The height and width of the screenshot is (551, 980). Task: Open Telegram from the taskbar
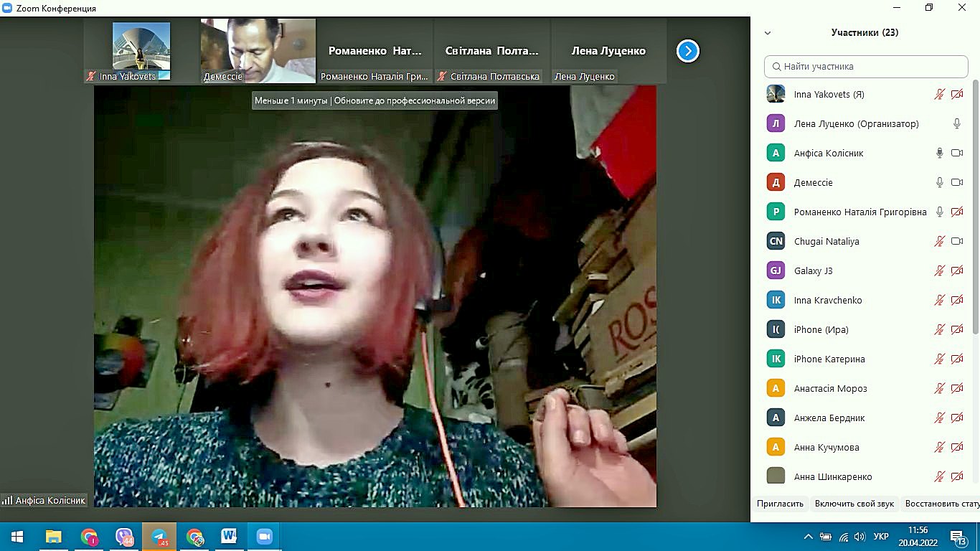[159, 536]
